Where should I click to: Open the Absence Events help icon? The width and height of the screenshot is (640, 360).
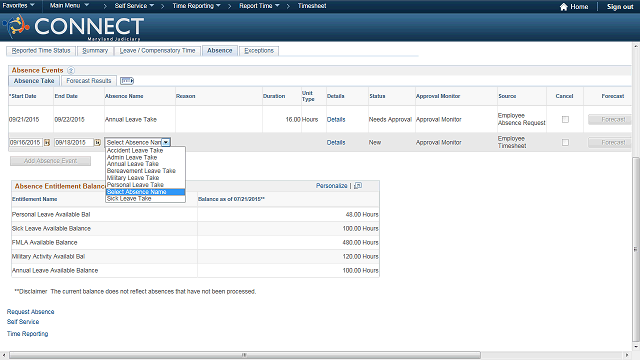click(71, 70)
